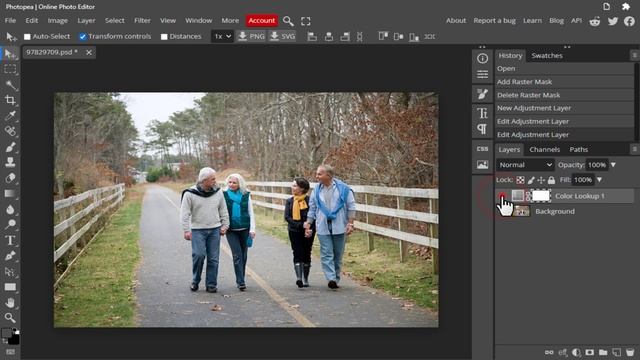
Task: Delete layer with trash icon
Action: click(x=630, y=352)
